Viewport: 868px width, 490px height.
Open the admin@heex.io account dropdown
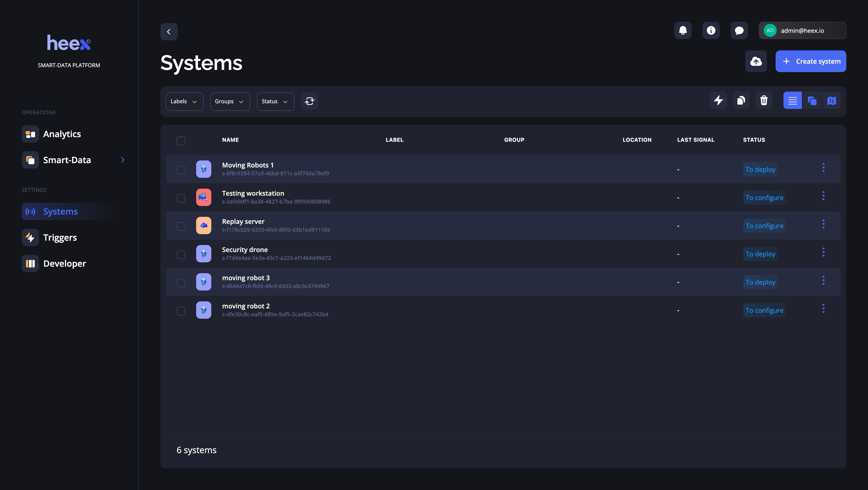tap(802, 31)
